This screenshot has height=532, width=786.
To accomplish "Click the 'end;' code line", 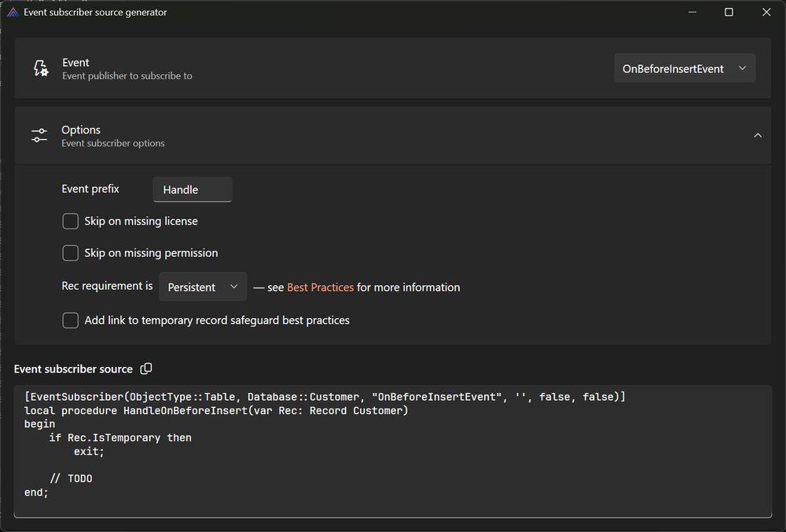I will coord(37,493).
